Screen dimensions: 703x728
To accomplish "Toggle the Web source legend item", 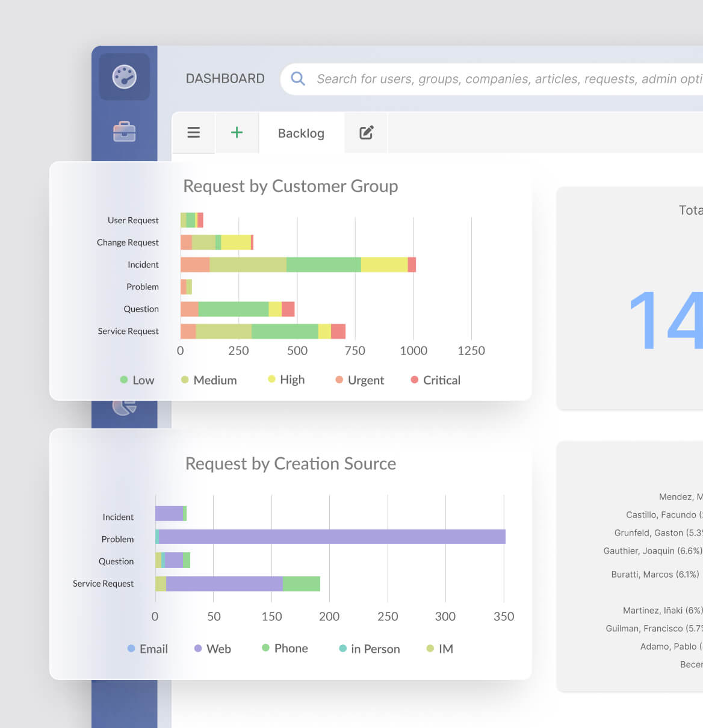I will pos(212,649).
